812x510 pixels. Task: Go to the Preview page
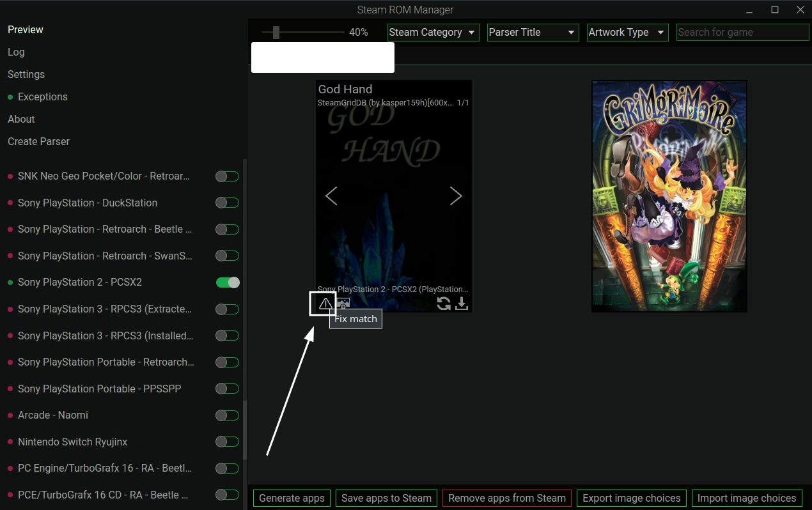coord(26,29)
